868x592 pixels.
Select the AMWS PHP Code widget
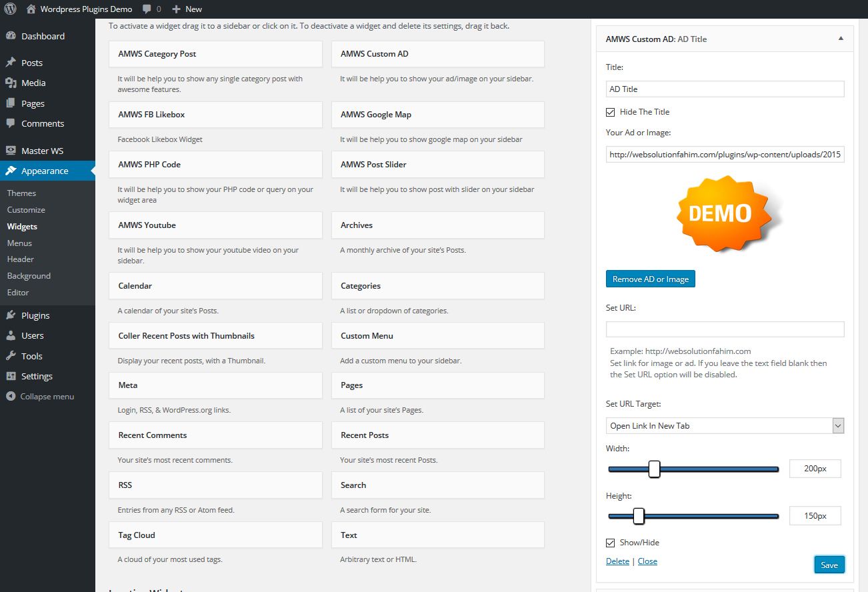point(215,165)
